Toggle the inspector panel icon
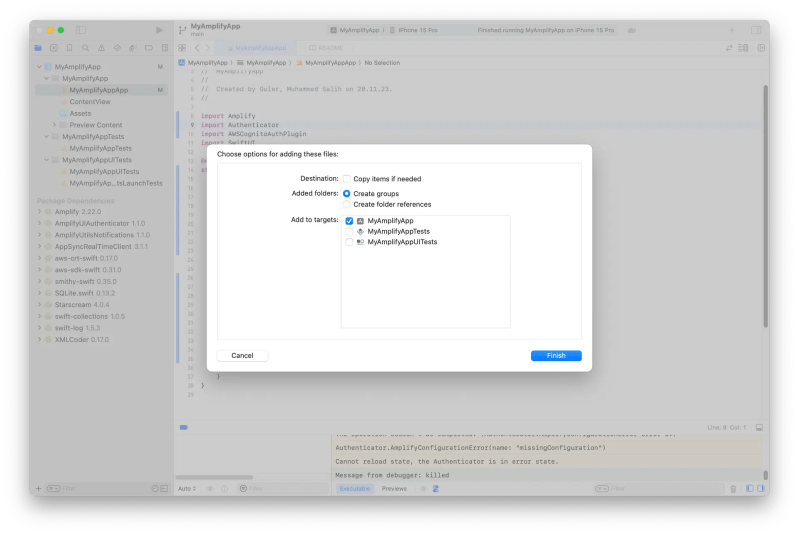This screenshot has height=535, width=799. point(756,30)
